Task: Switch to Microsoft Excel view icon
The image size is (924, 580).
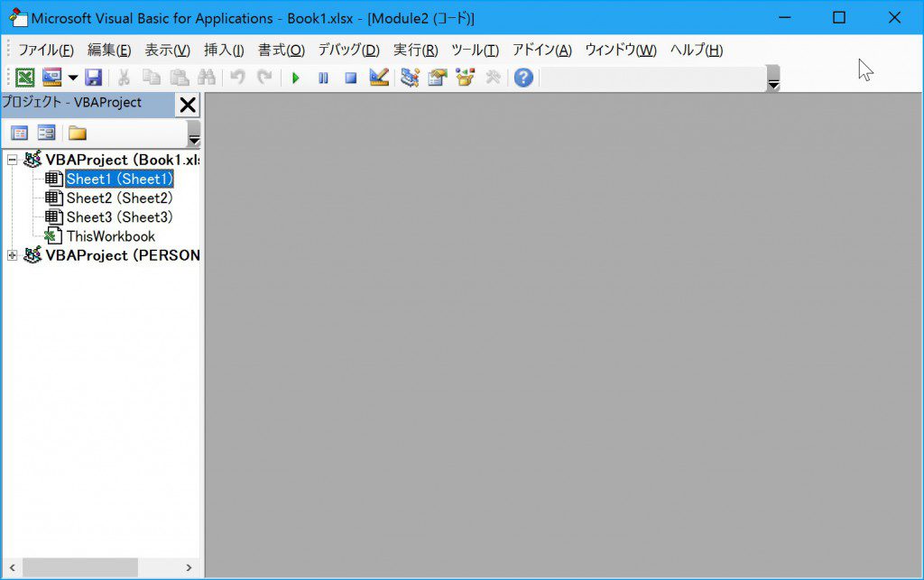Action: click(x=24, y=78)
